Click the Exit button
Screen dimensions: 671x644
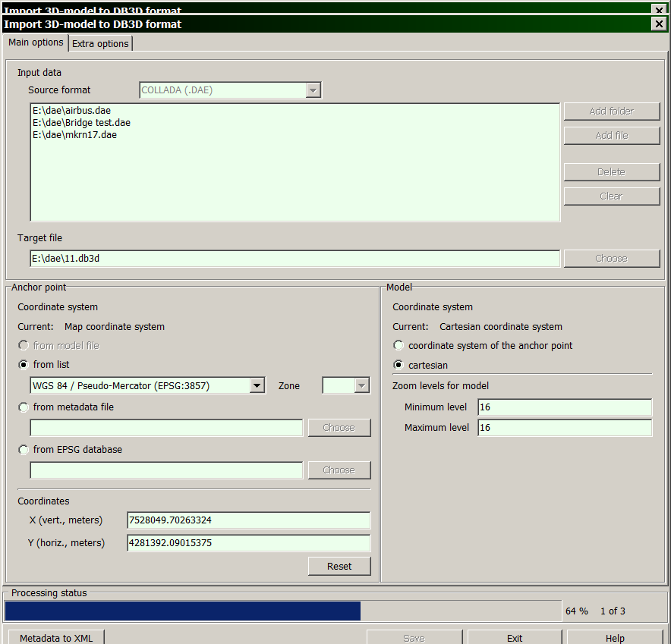[515, 638]
